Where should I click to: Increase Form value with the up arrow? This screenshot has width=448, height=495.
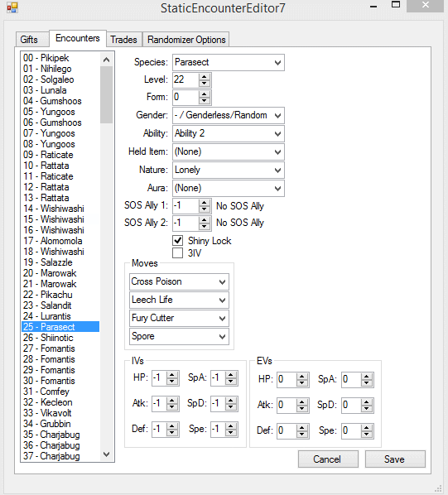pyautogui.click(x=205, y=94)
